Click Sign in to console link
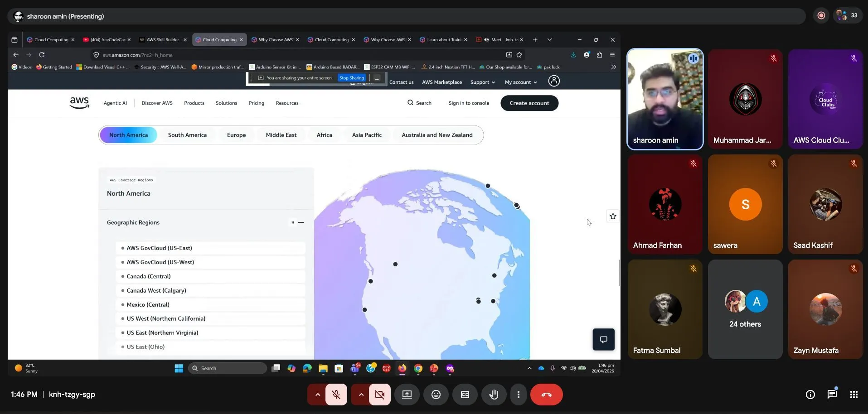The image size is (868, 414). (x=469, y=103)
